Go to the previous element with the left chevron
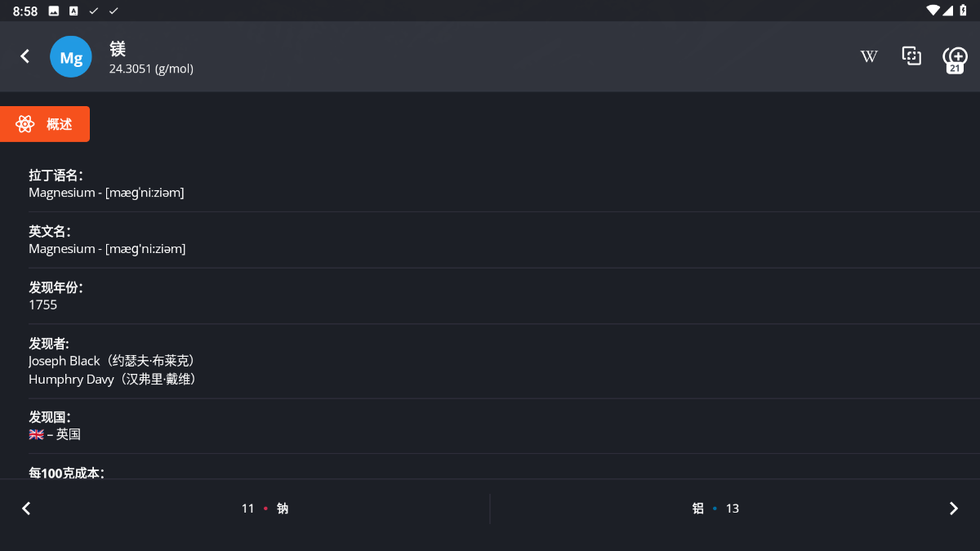Image resolution: width=980 pixels, height=551 pixels. 26,509
